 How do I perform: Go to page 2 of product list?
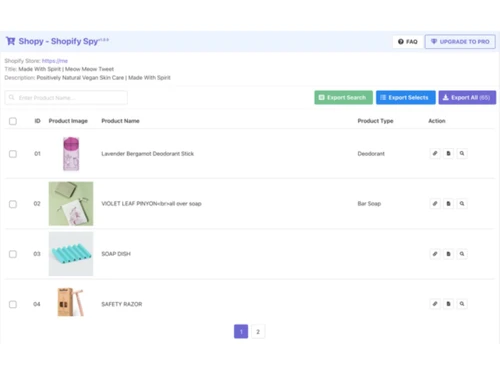(x=258, y=332)
